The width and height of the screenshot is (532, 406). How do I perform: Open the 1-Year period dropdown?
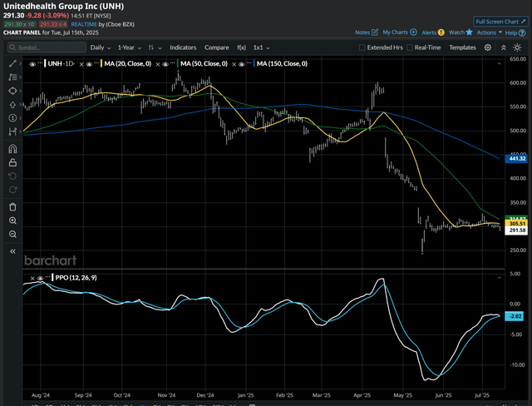(x=130, y=47)
